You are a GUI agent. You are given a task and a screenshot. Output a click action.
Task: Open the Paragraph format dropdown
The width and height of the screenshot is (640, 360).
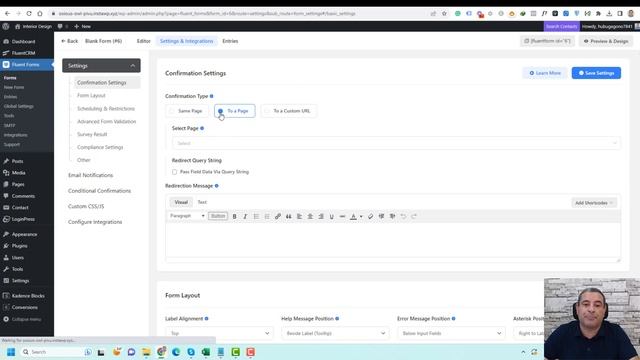(187, 216)
